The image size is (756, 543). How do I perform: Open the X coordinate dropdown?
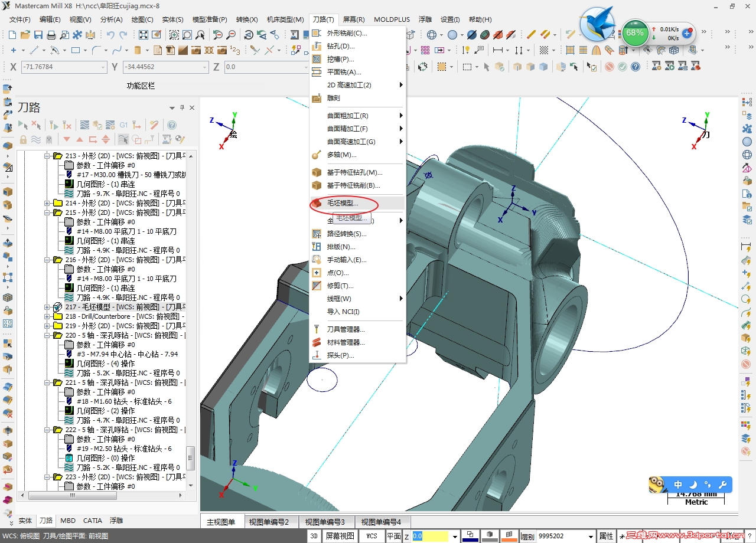103,67
